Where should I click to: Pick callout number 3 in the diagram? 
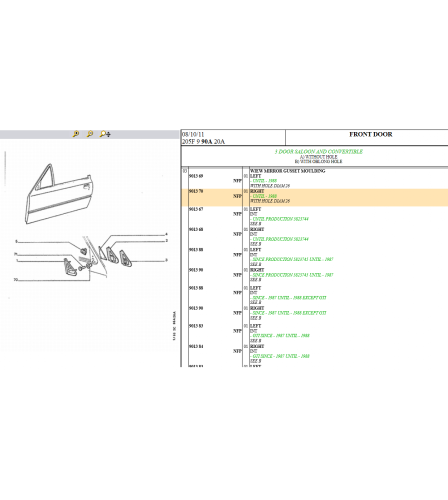coord(166,260)
